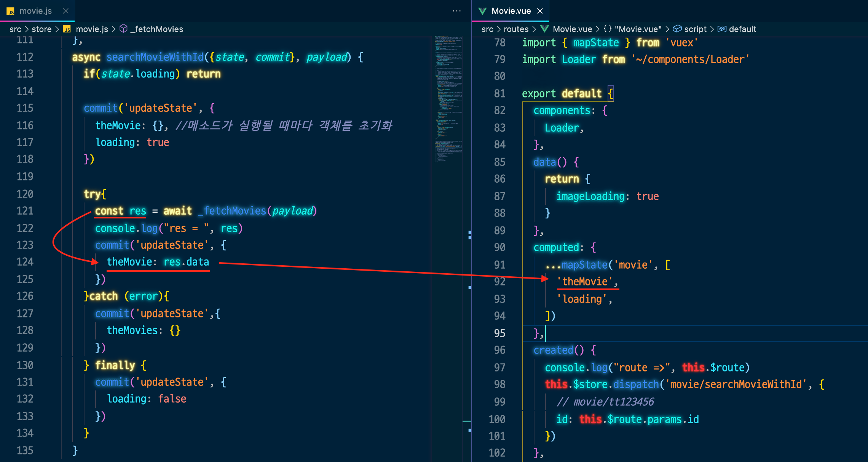Open the left editor more actions menu
Viewport: 868px width, 462px height.
tap(456, 11)
